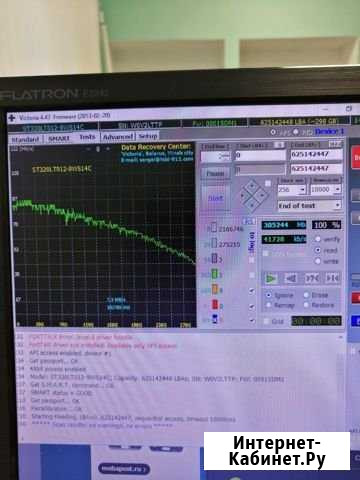Click the Start scan button
The height and width of the screenshot is (480, 360).
click(216, 198)
